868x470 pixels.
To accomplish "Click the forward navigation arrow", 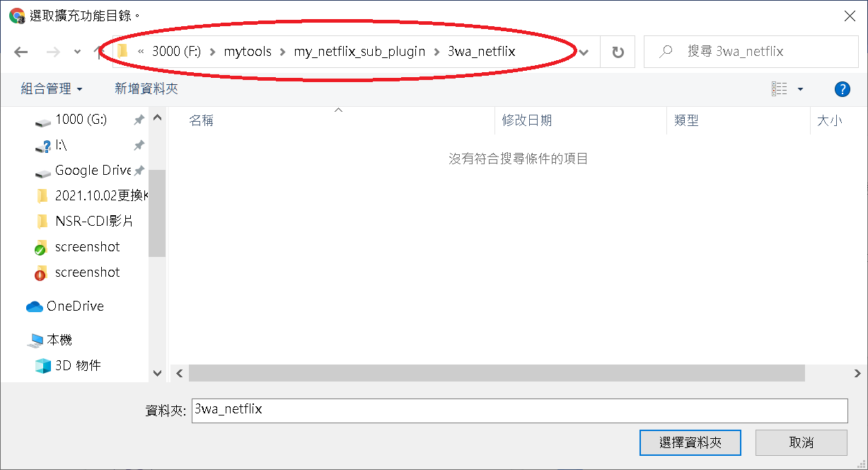I will 53,52.
